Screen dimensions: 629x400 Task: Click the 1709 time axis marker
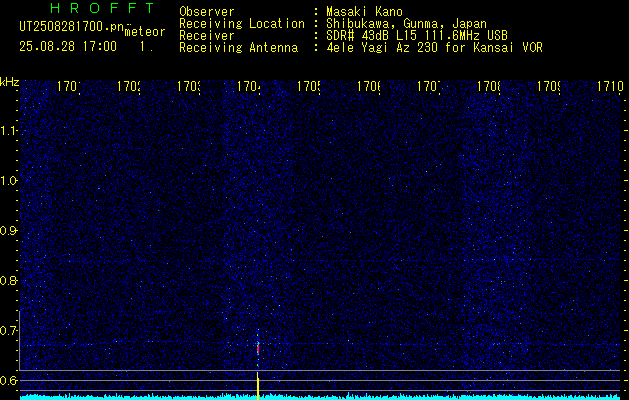click(x=549, y=86)
